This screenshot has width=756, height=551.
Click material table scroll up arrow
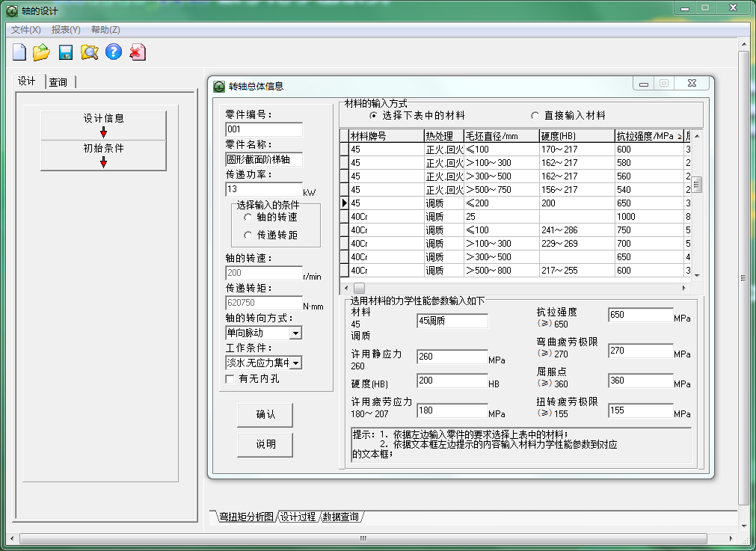pos(697,136)
